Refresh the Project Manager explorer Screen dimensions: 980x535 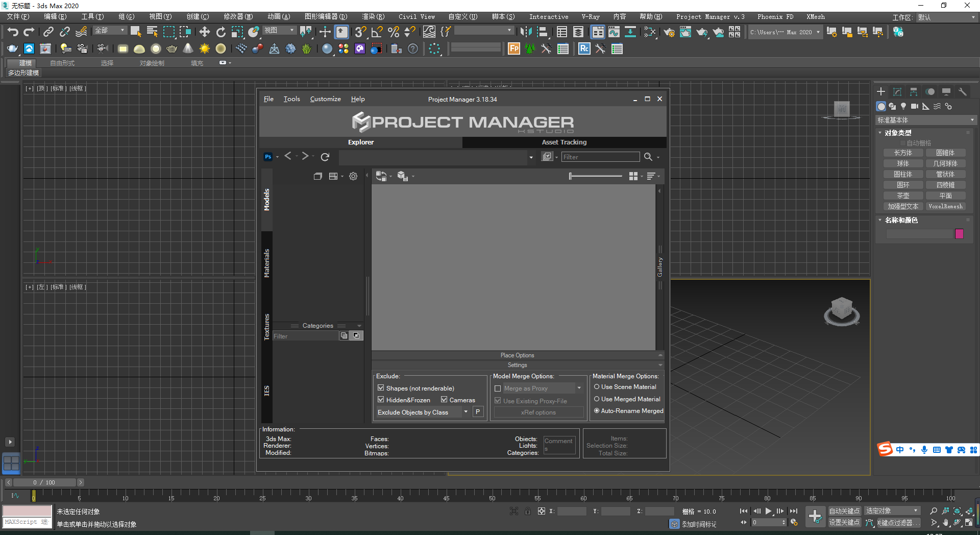[325, 157]
